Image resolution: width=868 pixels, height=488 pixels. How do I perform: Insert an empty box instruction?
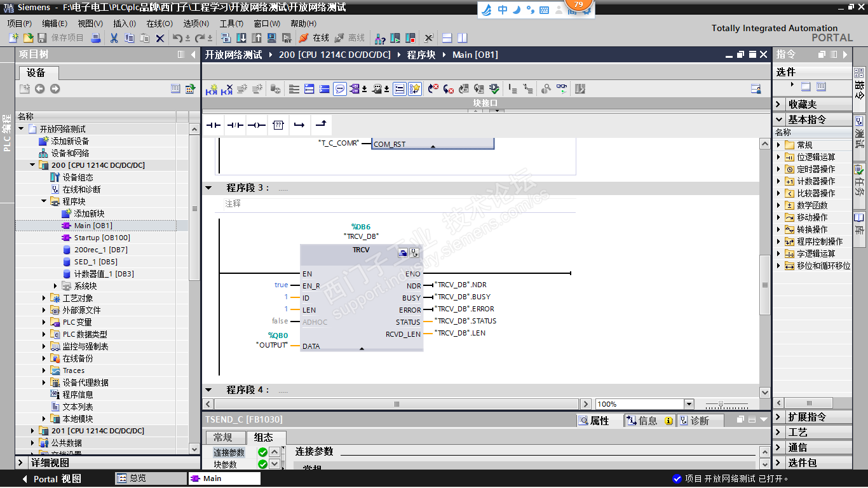coord(278,125)
